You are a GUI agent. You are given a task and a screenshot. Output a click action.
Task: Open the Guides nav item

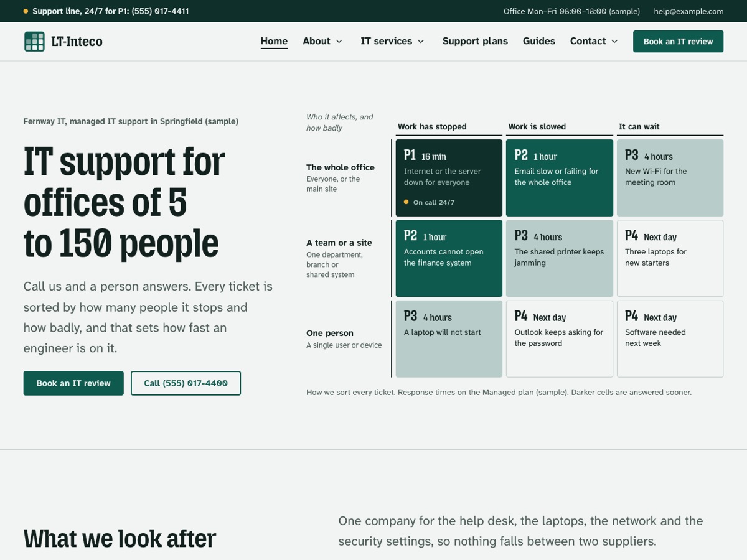tap(539, 41)
